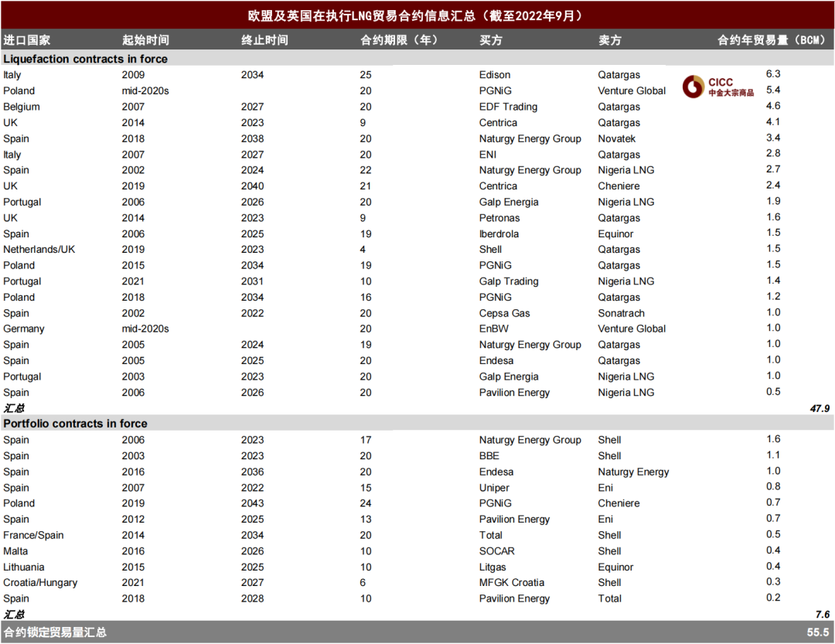Screen dimensions: 835x644
Task: Select the start year 2009 cell
Action: click(133, 74)
